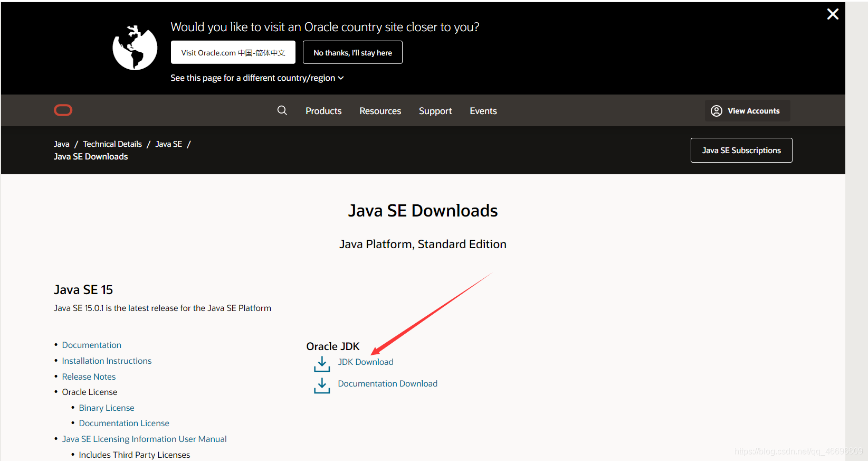Click the Oracle License list item
Screen dimensions: 868x461
pos(90,392)
